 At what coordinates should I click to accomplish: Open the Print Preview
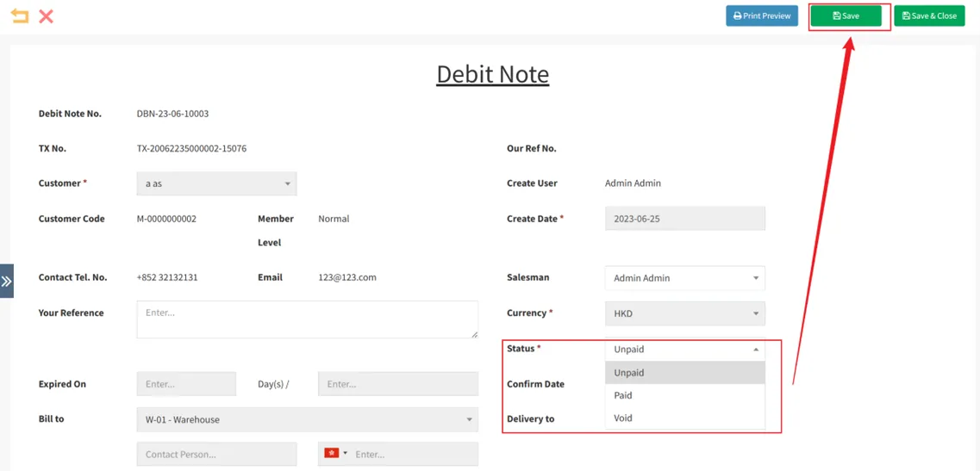click(762, 15)
